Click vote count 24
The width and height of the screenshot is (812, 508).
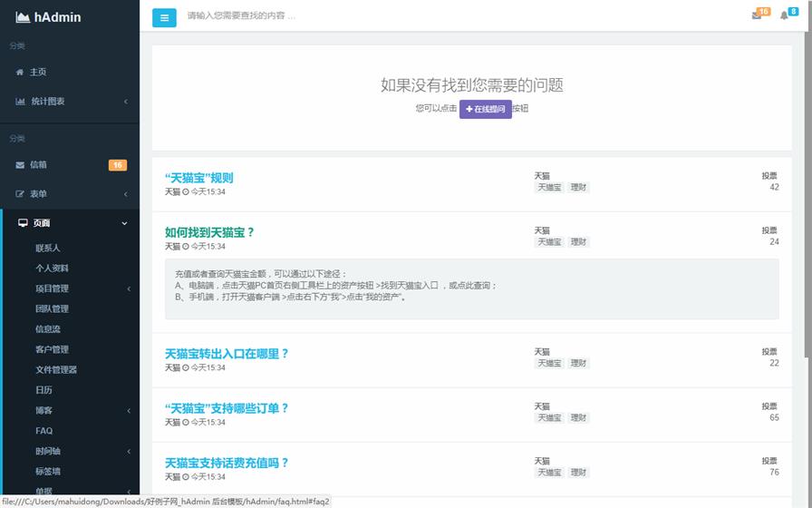pos(774,241)
